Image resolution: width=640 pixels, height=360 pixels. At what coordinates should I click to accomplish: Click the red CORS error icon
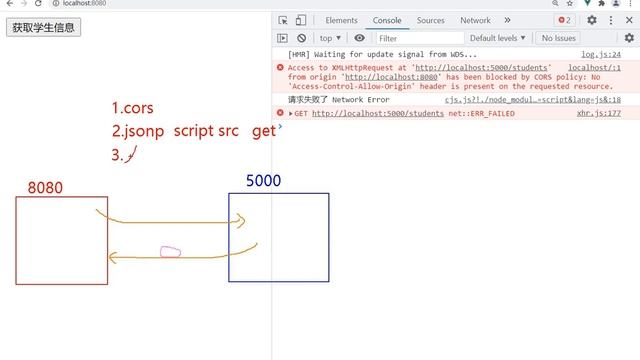coord(280,67)
